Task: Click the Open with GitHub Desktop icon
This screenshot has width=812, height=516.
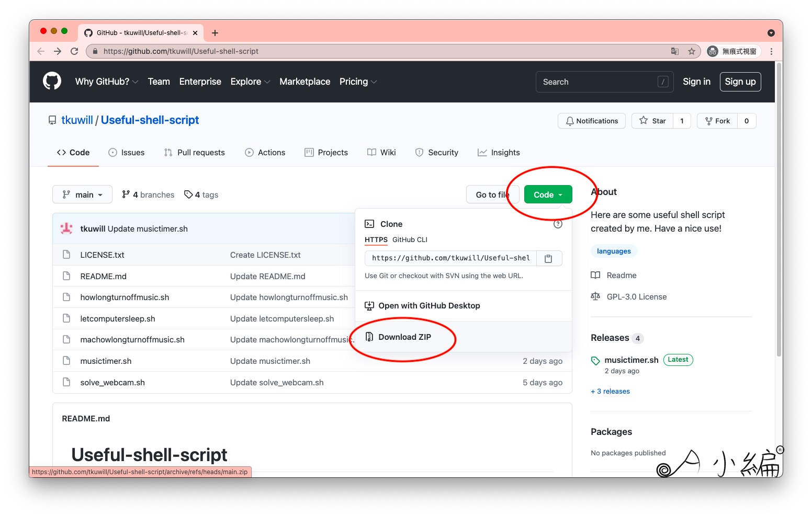Action: tap(369, 306)
